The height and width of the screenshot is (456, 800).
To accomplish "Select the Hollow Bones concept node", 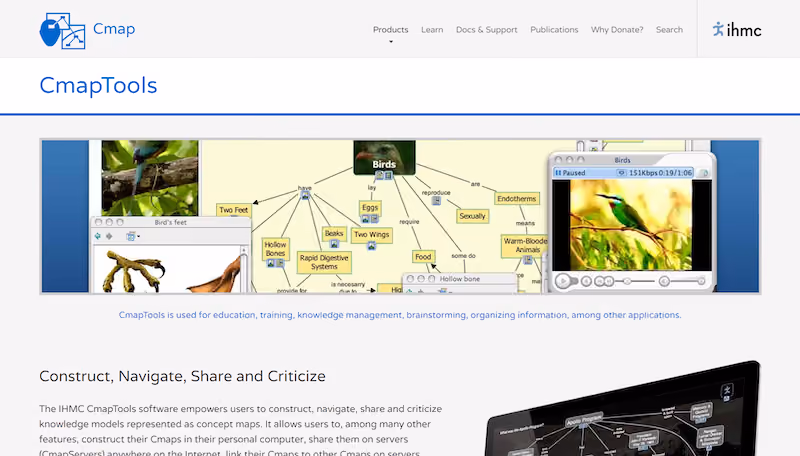I will (275, 249).
